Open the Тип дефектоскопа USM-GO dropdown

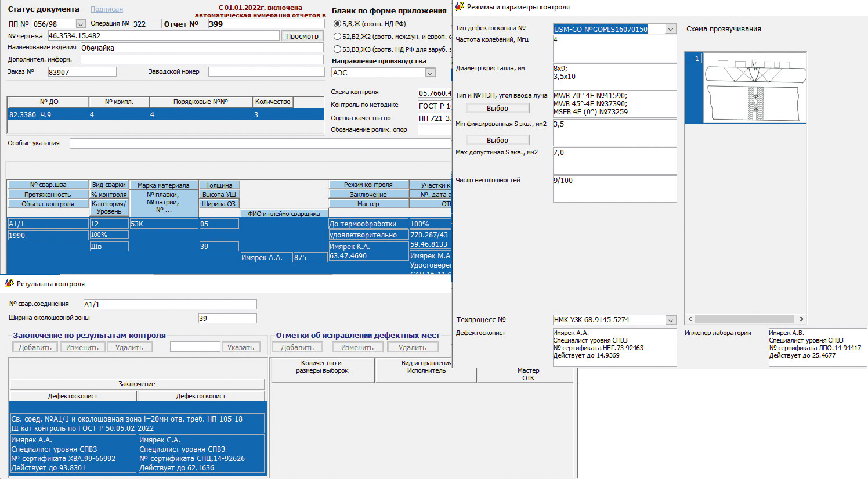coord(671,29)
